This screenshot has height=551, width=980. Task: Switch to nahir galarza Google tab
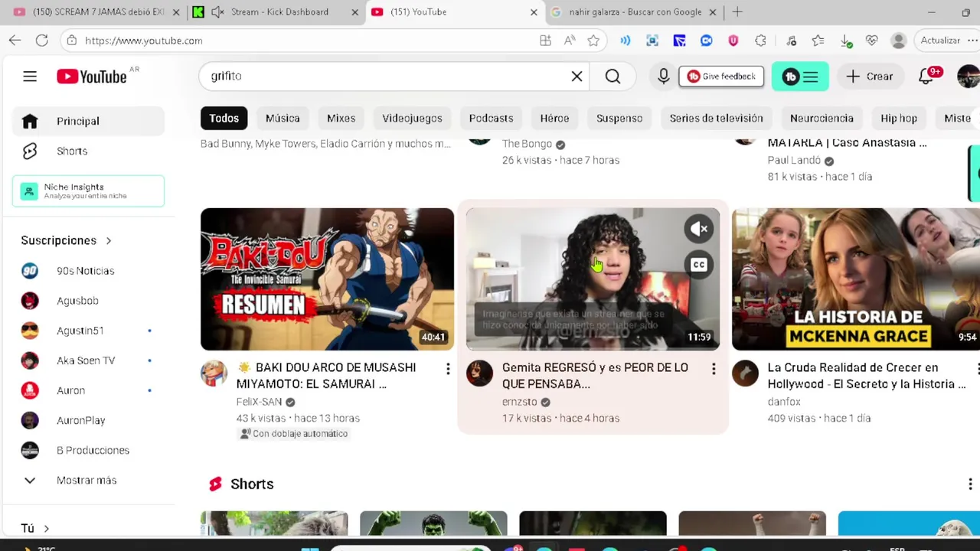point(633,12)
